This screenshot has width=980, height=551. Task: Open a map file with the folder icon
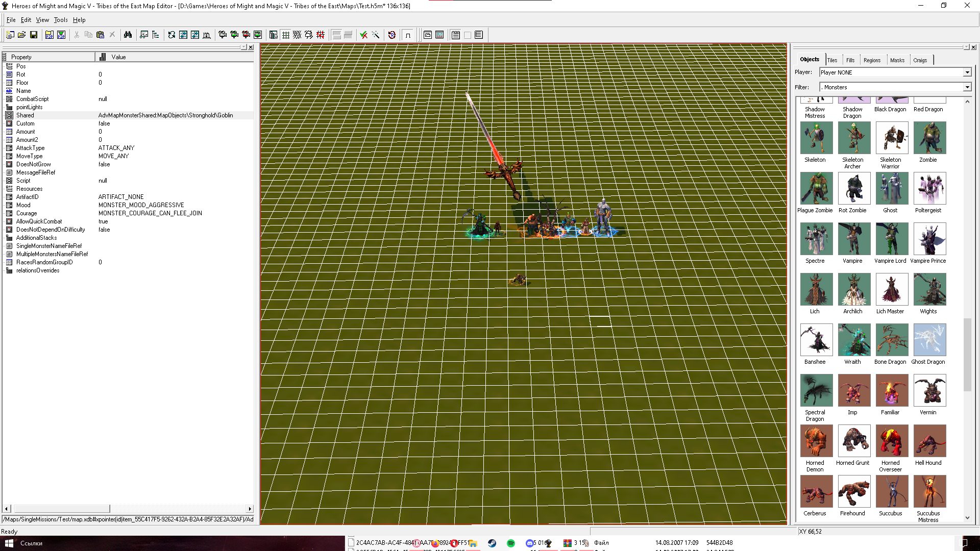21,35
